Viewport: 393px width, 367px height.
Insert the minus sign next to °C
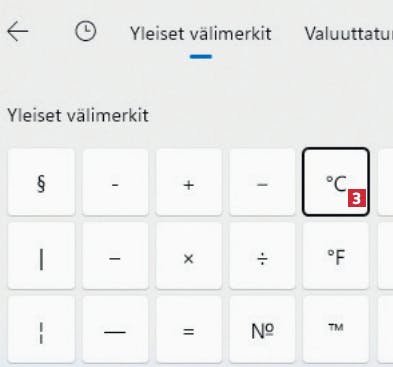[262, 182]
